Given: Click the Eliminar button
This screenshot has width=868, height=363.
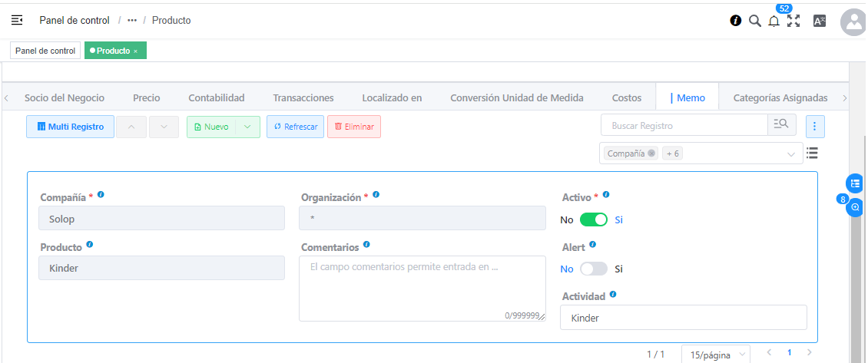Looking at the screenshot, I should pos(353,127).
